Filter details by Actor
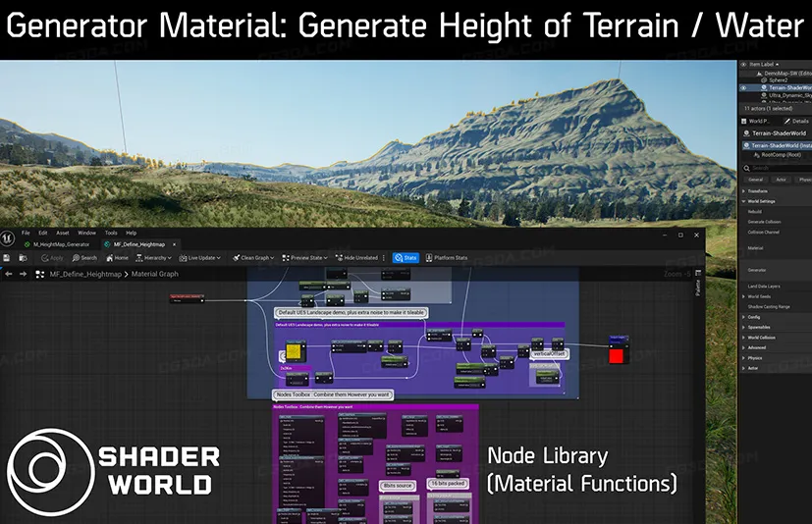The image size is (812, 524). tap(781, 180)
